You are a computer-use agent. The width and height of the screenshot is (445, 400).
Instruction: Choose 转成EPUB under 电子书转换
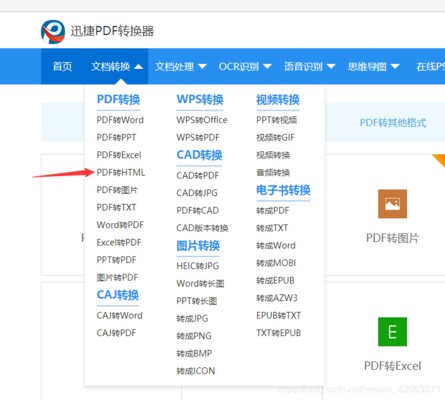coord(275,281)
